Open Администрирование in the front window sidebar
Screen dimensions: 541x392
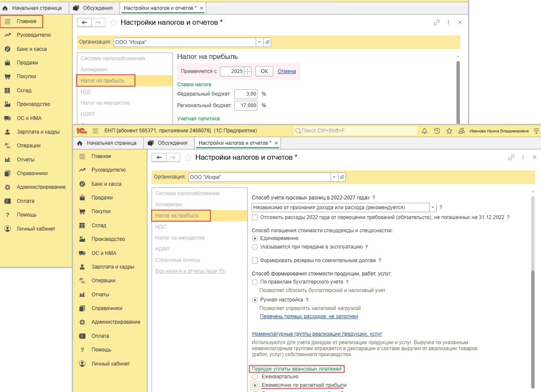point(116,322)
